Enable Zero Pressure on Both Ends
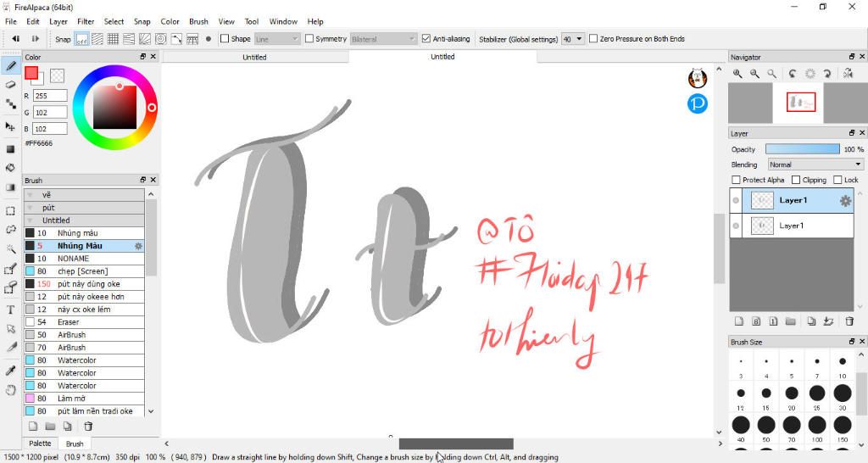 tap(593, 39)
